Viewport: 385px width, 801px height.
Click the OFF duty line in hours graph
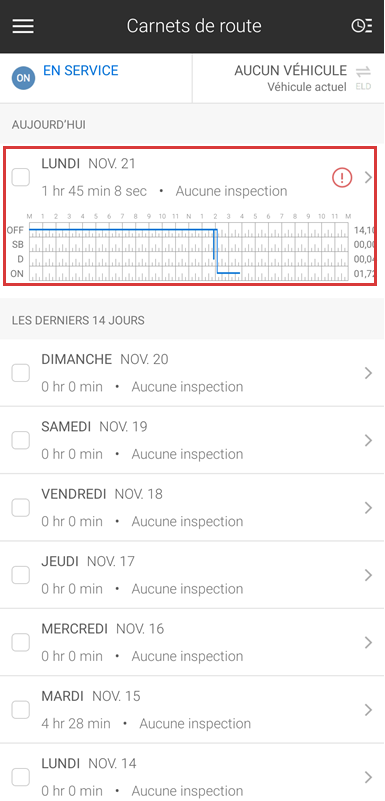tap(123, 229)
